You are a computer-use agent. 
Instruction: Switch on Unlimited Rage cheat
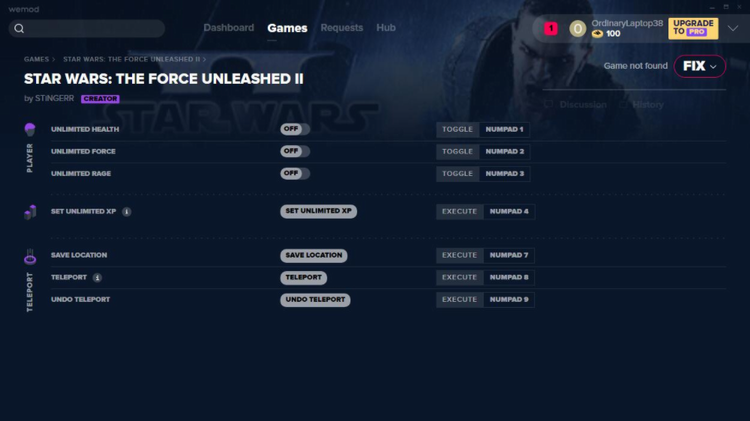click(x=295, y=174)
